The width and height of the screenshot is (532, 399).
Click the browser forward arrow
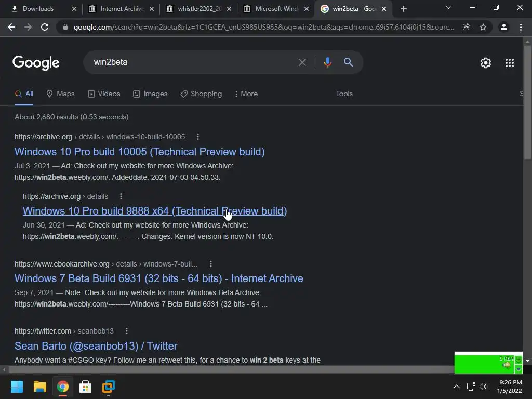(28, 27)
